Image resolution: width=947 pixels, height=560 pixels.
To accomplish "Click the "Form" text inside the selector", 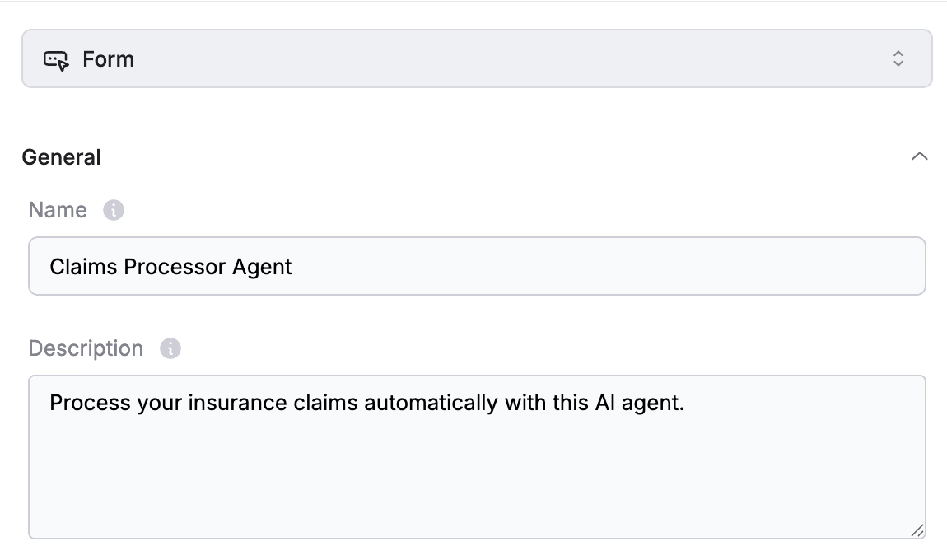I will pyautogui.click(x=108, y=59).
